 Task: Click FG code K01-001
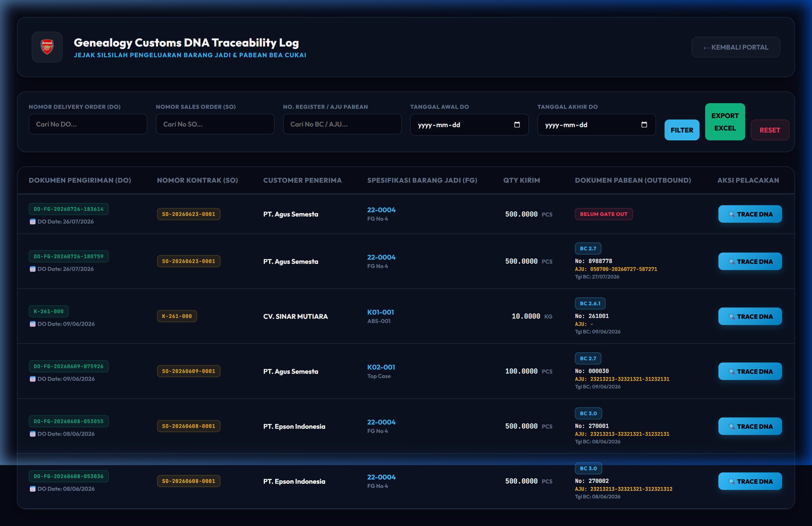380,312
